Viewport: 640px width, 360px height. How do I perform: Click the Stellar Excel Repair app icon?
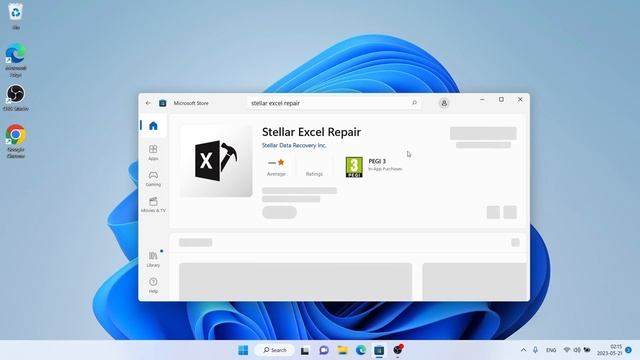pos(216,161)
